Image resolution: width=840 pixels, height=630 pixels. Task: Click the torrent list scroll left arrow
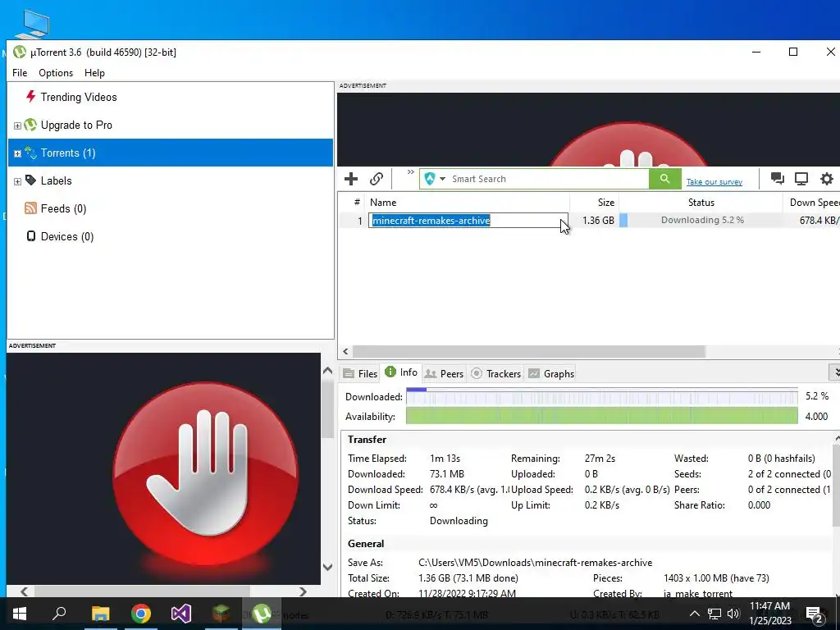coord(345,351)
